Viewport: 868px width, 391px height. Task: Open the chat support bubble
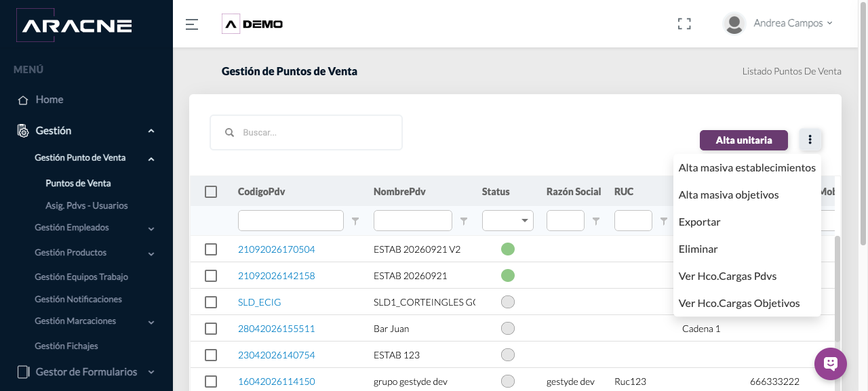click(831, 364)
